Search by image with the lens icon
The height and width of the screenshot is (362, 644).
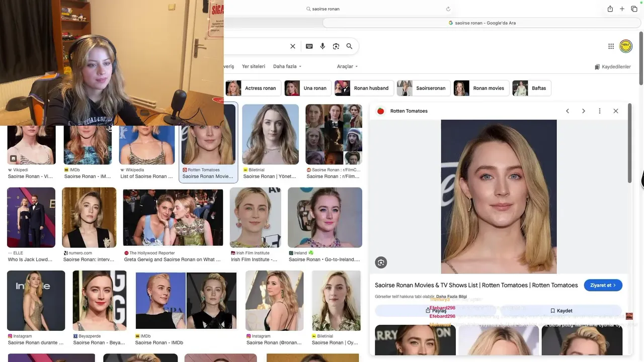pos(336,46)
